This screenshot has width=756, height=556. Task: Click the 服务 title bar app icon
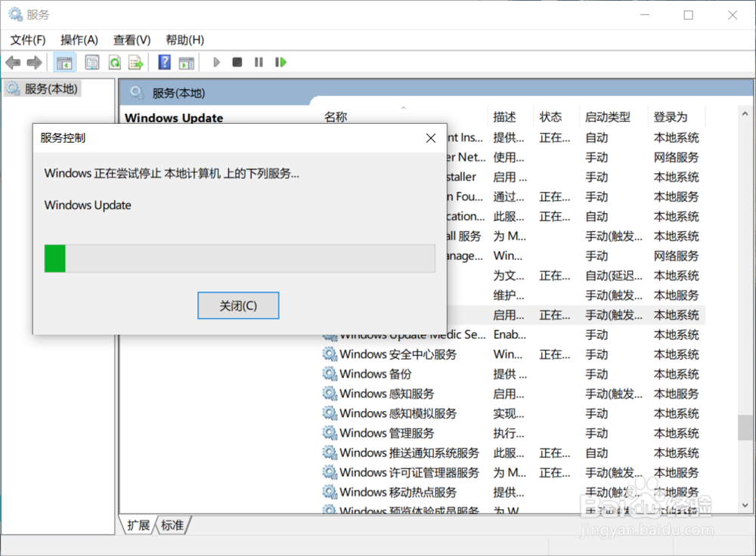click(15, 14)
